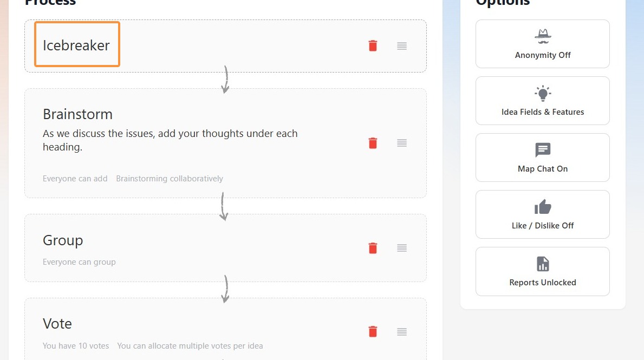This screenshot has width=644, height=360.
Task: Delete the Vote step using trash icon
Action: [x=373, y=331]
